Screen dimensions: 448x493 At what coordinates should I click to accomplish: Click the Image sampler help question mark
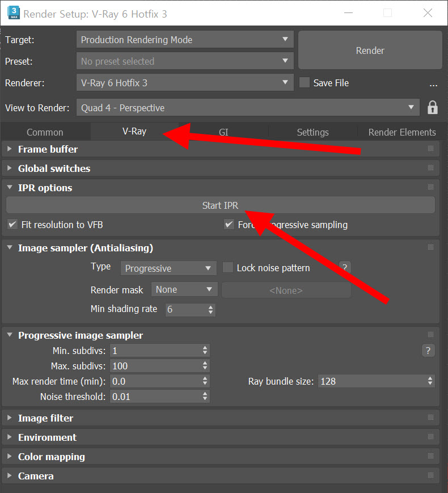(345, 268)
